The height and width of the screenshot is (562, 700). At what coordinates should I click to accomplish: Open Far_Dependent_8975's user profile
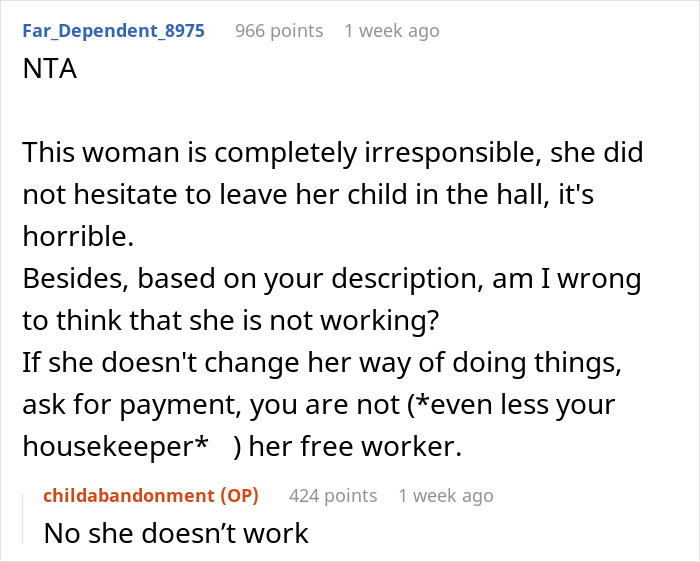click(113, 30)
